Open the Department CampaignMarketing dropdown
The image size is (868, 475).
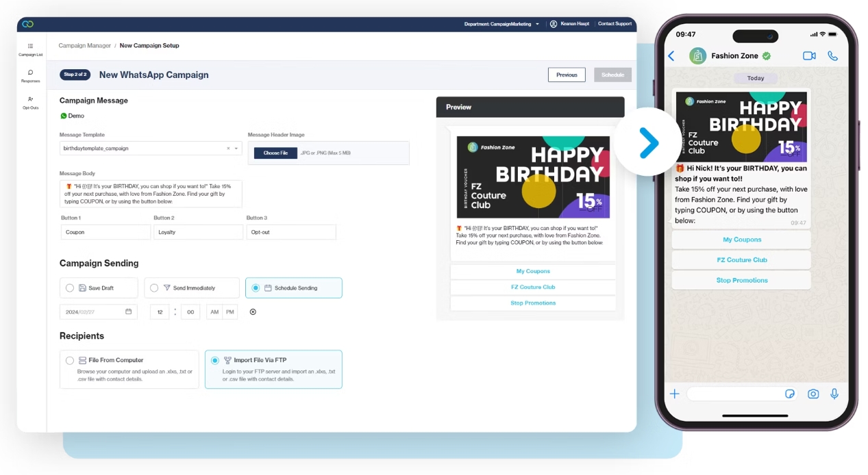[501, 24]
